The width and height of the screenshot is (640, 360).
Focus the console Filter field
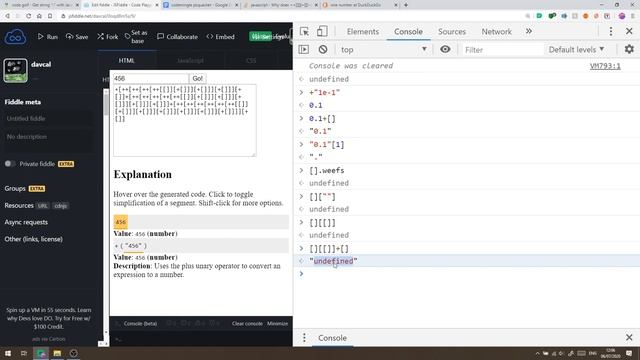502,50
